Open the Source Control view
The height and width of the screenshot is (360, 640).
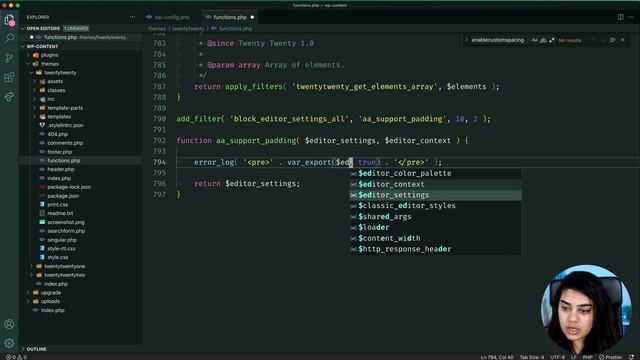point(9,58)
